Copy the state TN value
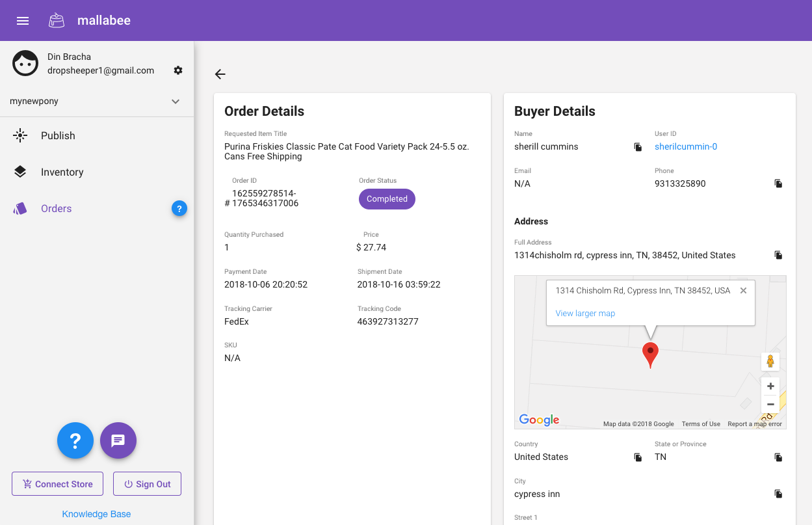The width and height of the screenshot is (812, 525). (778, 457)
